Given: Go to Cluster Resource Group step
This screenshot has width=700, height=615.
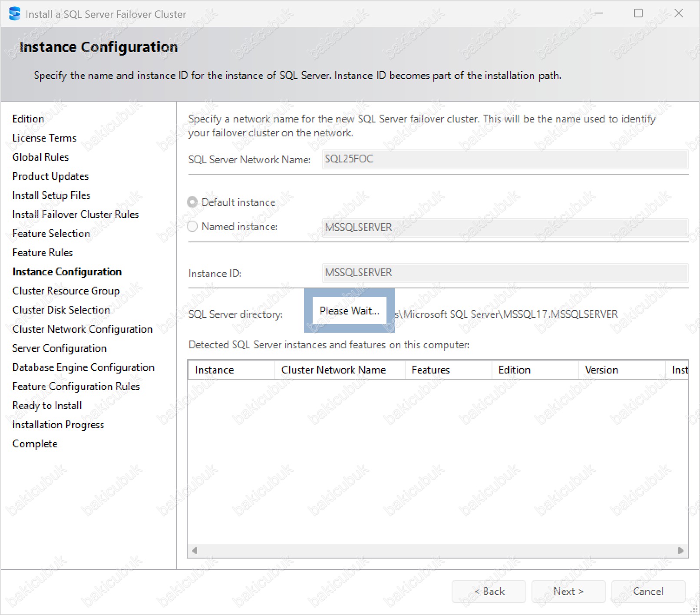Looking at the screenshot, I should 66,291.
